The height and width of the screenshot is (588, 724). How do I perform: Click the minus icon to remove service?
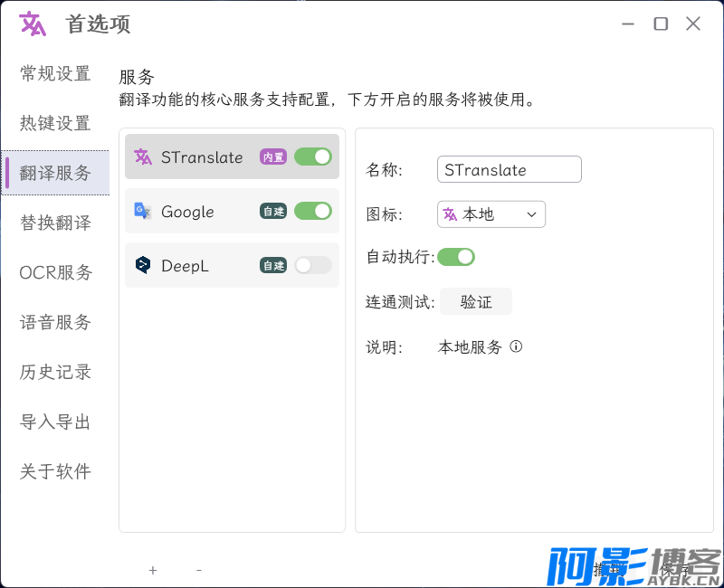[199, 570]
